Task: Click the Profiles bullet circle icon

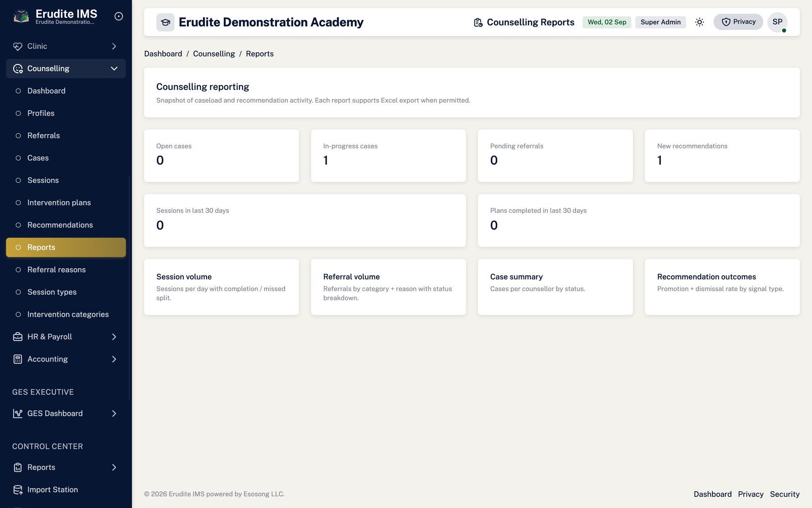Action: [18, 113]
